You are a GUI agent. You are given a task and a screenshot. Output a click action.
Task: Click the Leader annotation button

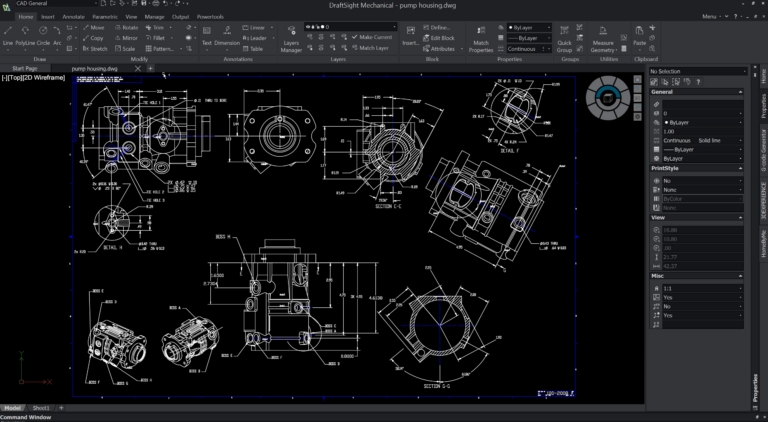click(255, 38)
